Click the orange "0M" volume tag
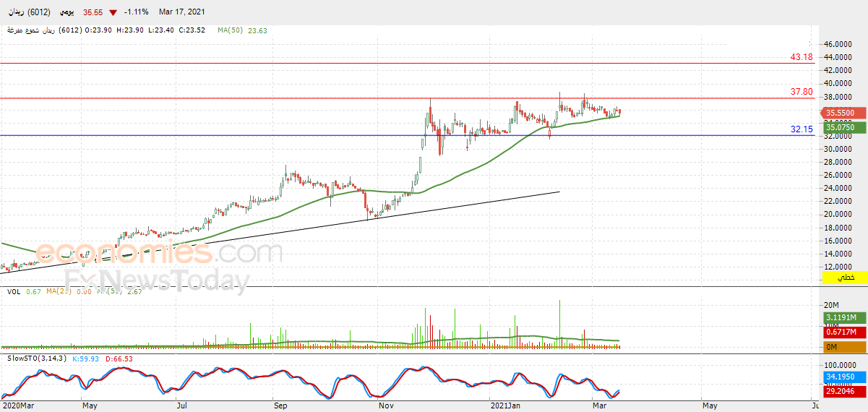 point(845,347)
